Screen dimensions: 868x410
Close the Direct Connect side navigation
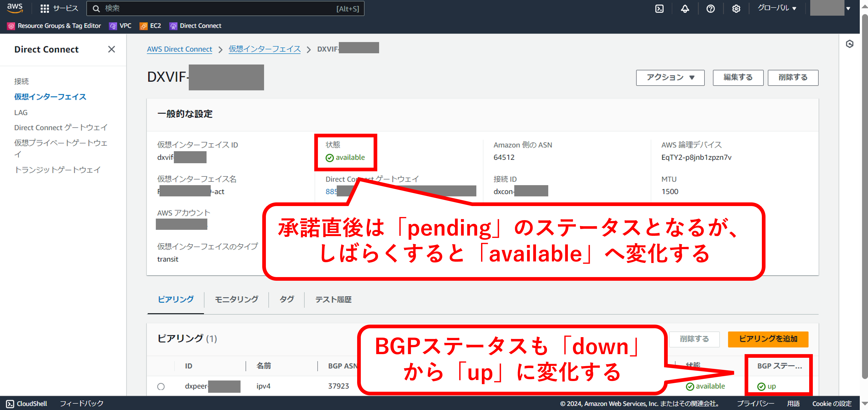[112, 49]
